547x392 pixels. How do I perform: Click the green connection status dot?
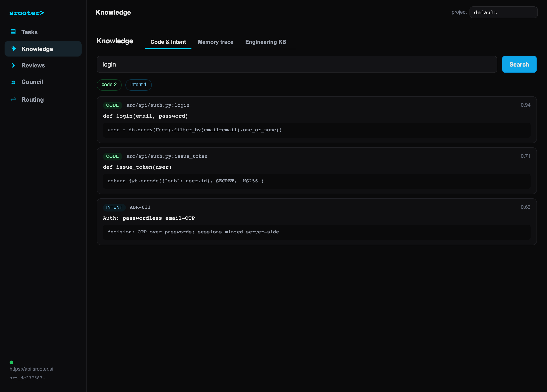11,362
